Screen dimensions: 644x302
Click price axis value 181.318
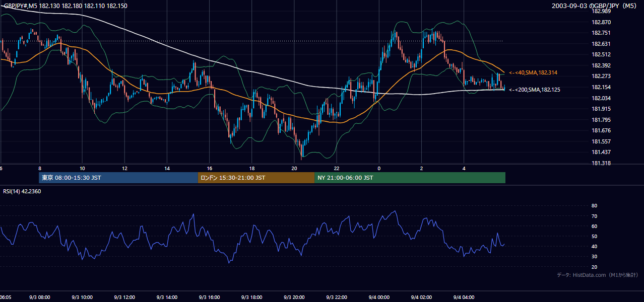[601, 163]
